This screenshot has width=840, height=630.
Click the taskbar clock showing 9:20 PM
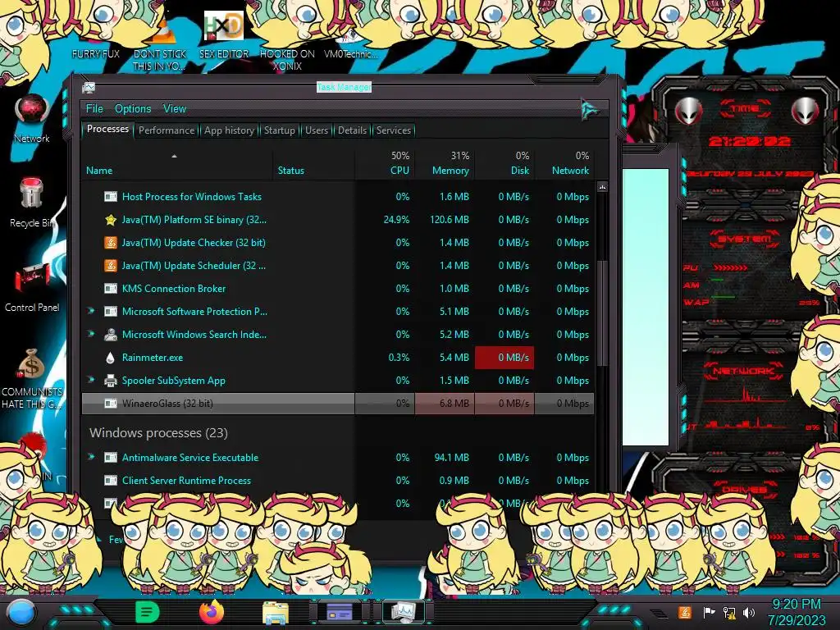(797, 612)
